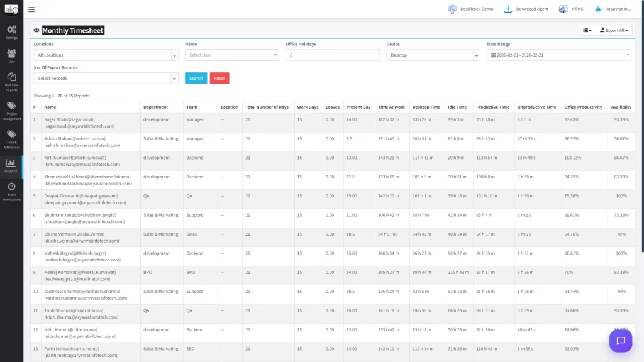Viewport: 644px width, 362px height.
Task: Click the Location column header
Action: (229, 107)
